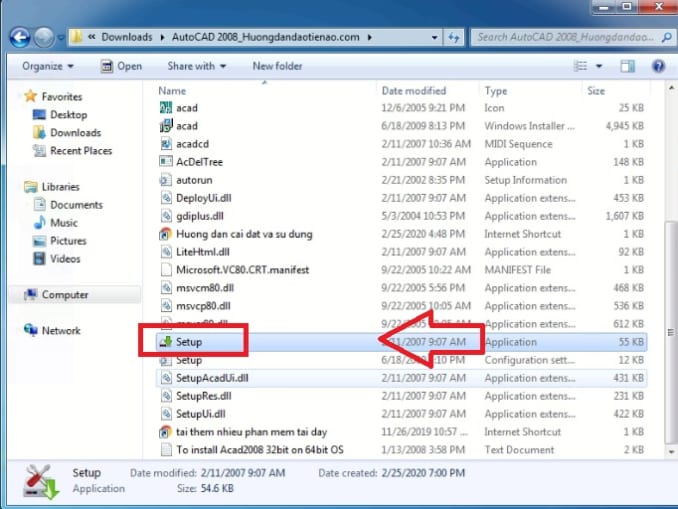Select the acad Icon file icon
The height and width of the screenshot is (509, 678).
coord(166,108)
